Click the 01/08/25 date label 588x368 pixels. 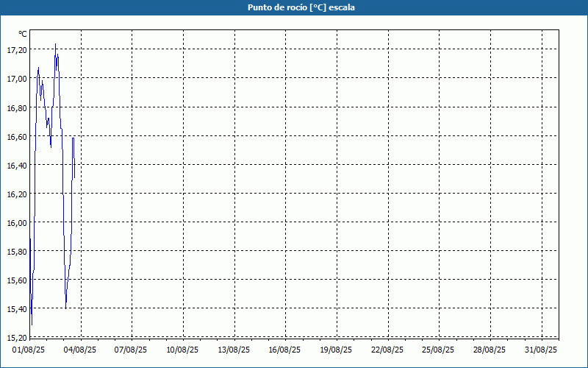coord(29,350)
